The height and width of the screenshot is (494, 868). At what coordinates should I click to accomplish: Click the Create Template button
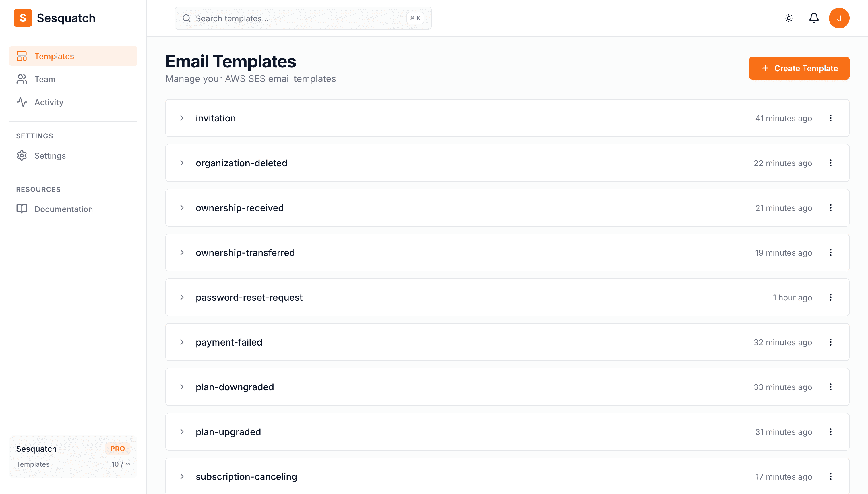[799, 68]
